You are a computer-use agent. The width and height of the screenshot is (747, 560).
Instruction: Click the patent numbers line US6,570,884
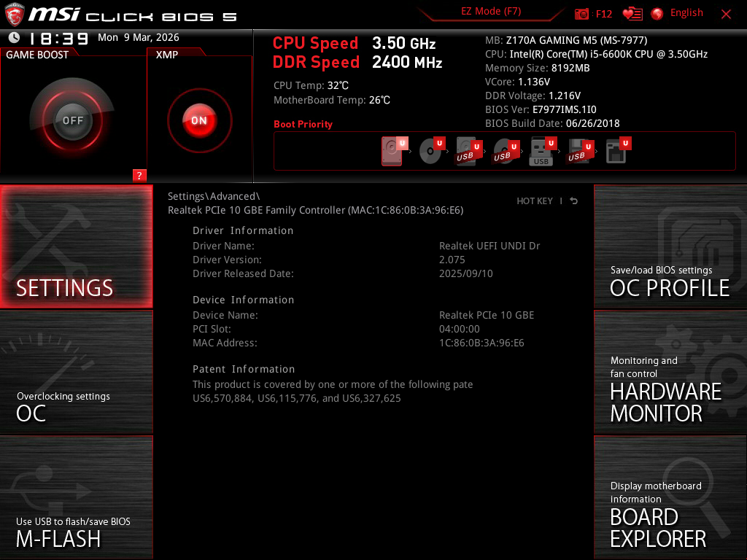tap(297, 398)
